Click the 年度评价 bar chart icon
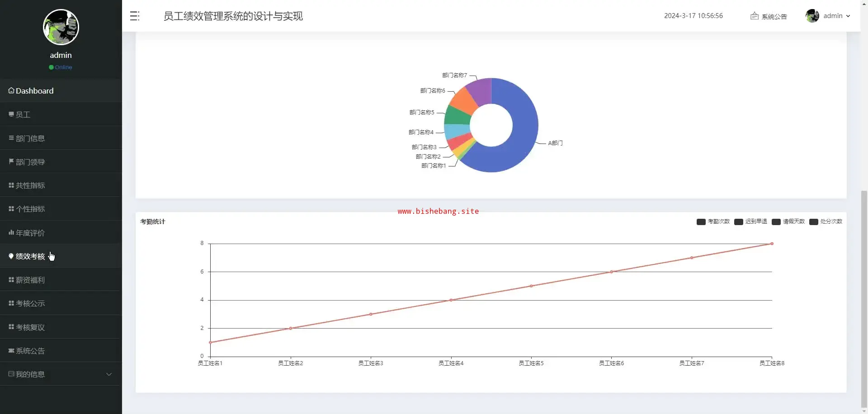The image size is (868, 414). [x=11, y=233]
